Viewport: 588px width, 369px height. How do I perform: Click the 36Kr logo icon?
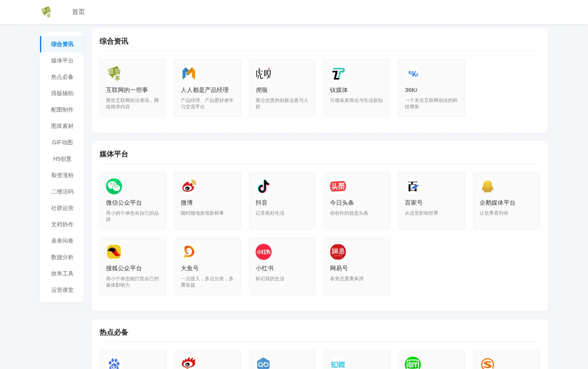(x=413, y=74)
